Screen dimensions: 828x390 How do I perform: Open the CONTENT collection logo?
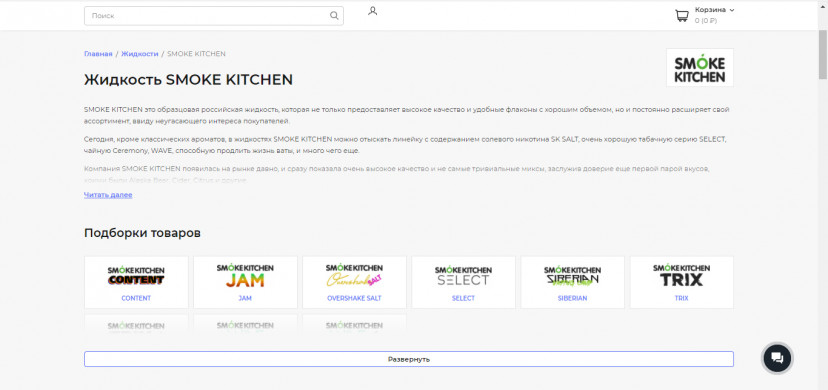coord(136,275)
